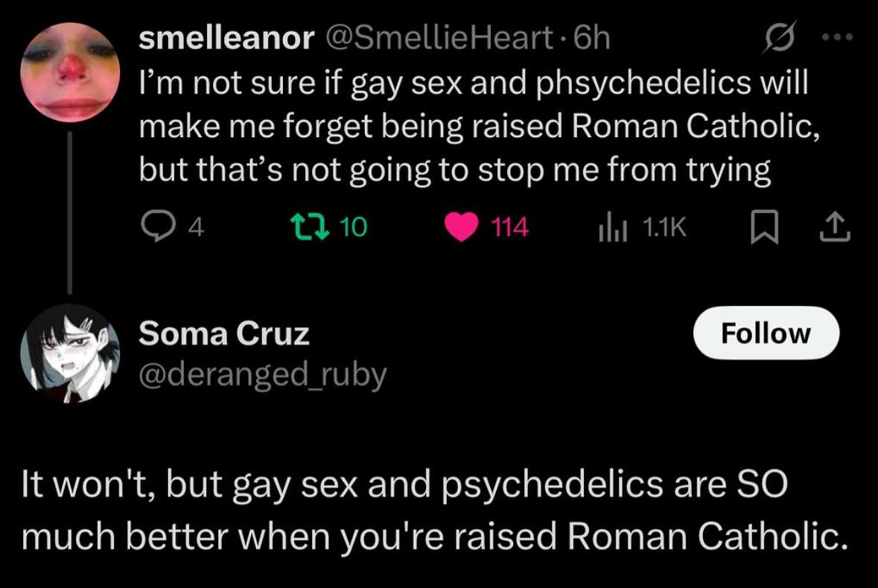Image resolution: width=878 pixels, height=588 pixels.
Task: Click the 114 likes count
Action: pyautogui.click(x=510, y=228)
